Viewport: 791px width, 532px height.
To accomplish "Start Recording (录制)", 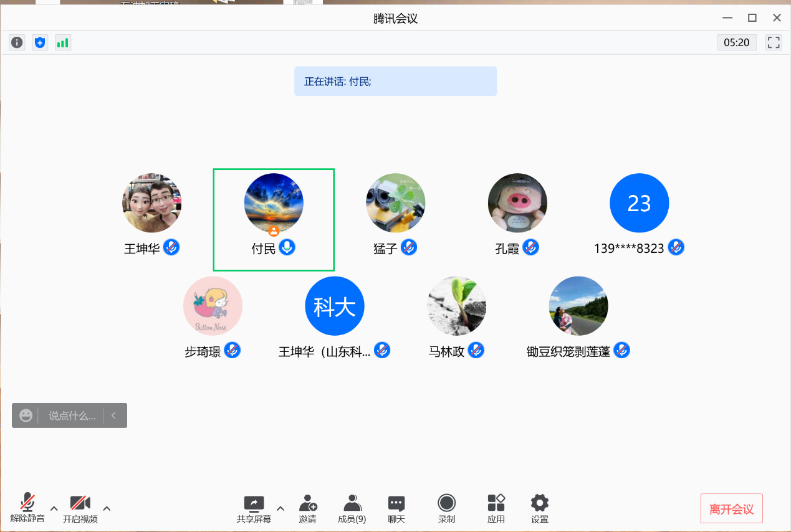I will (x=446, y=508).
